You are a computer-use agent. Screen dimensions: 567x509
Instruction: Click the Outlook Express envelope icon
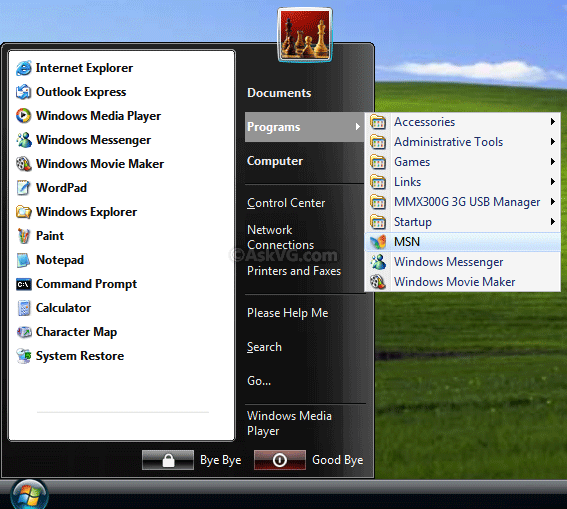(x=24, y=92)
